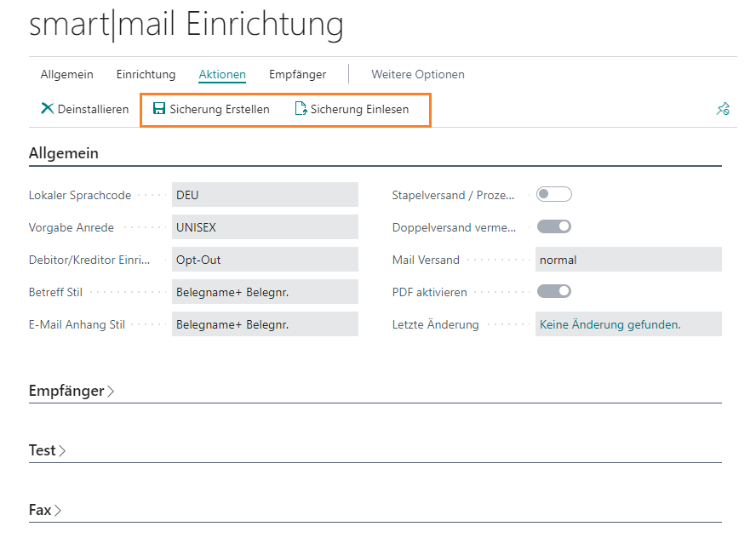Click the Sicherung Einlesen file icon
756x555 pixels.
[x=300, y=109]
